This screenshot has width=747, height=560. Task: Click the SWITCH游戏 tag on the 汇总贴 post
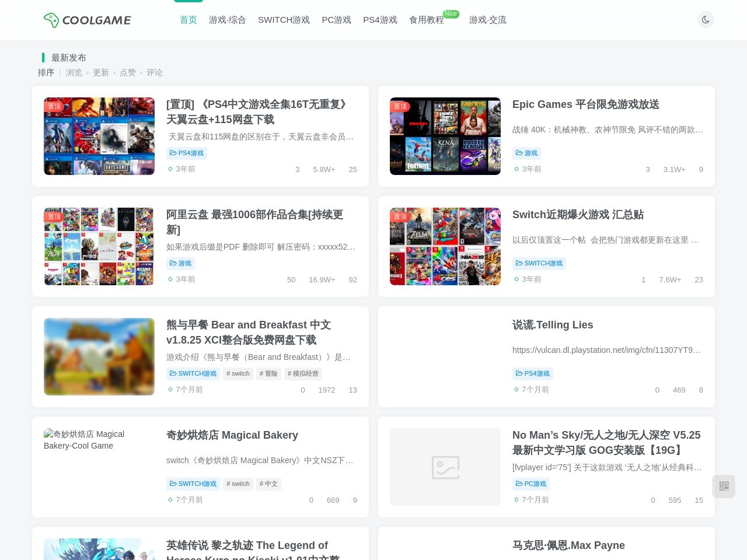click(x=539, y=264)
